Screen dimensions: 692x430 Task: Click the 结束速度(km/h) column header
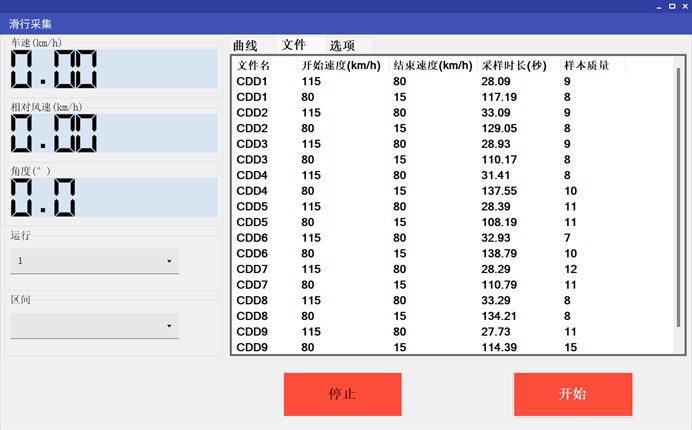[x=432, y=65]
